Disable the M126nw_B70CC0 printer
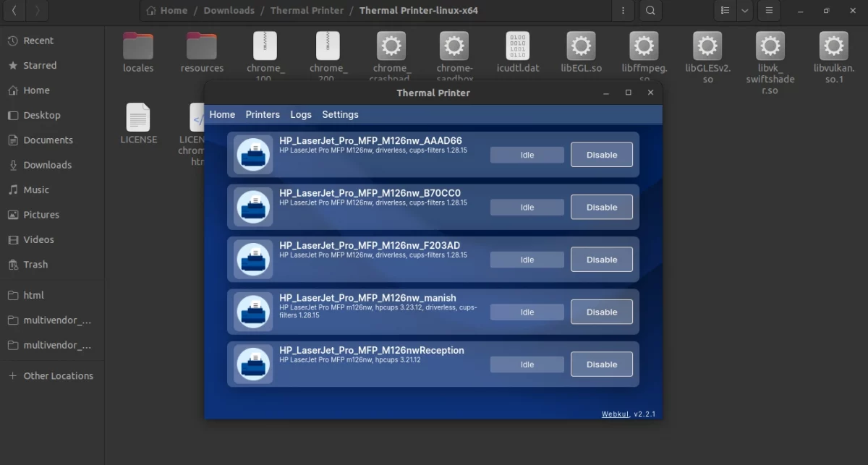Image resolution: width=868 pixels, height=465 pixels. click(x=602, y=207)
